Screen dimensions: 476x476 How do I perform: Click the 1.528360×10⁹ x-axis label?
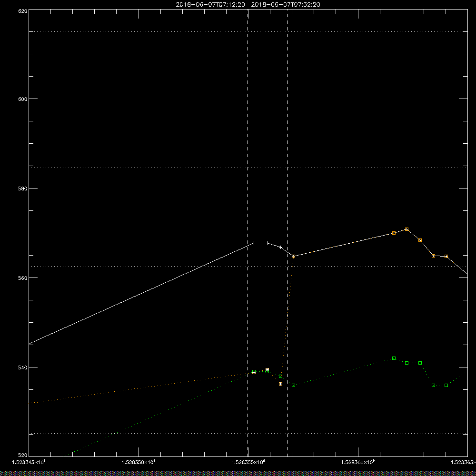[x=358, y=462]
